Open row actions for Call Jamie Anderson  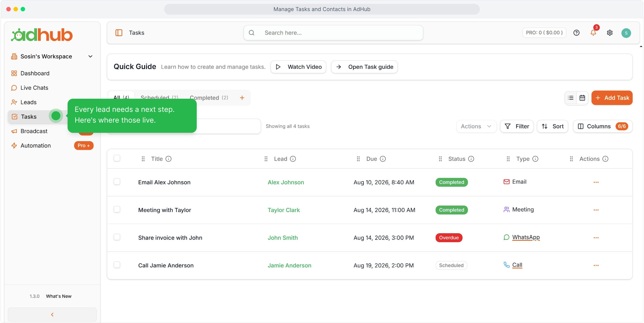click(x=596, y=266)
